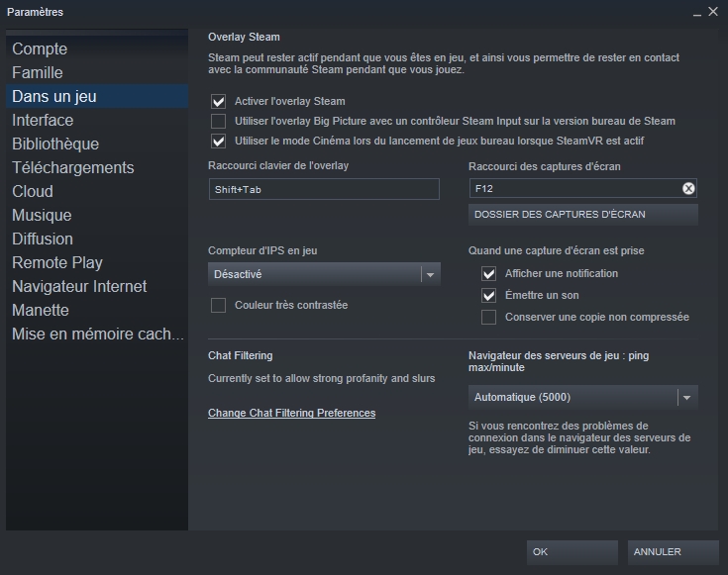Toggle Activer l'overlay Steam checkbox

coord(218,101)
